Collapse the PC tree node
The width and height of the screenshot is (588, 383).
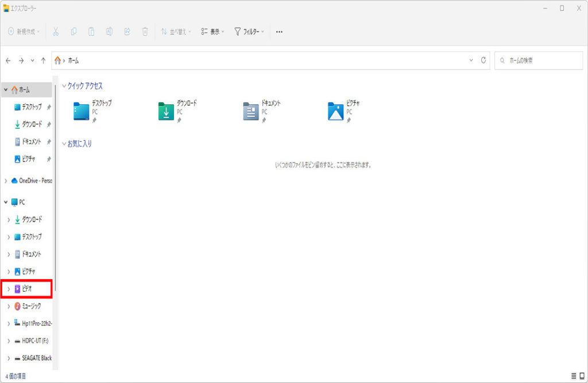6,202
